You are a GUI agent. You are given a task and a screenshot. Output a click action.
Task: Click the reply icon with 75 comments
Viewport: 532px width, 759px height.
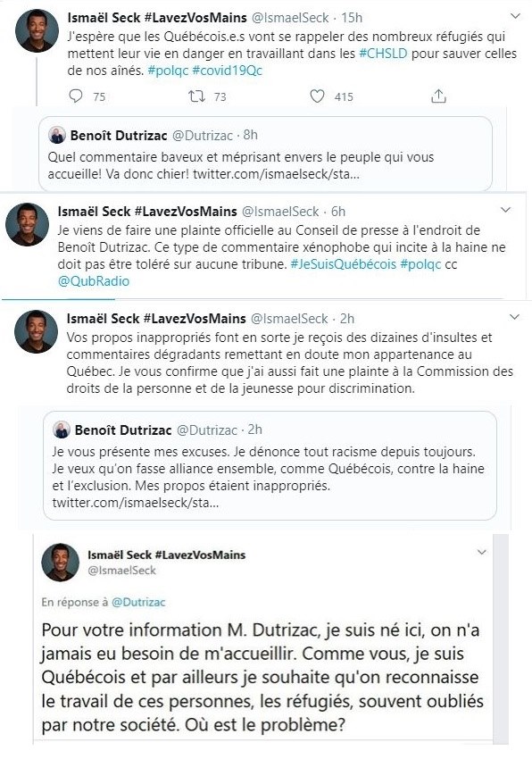tap(76, 96)
